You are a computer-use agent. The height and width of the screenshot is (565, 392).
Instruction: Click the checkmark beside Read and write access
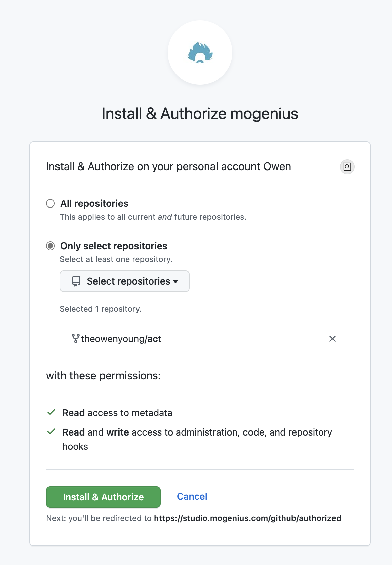pos(51,432)
